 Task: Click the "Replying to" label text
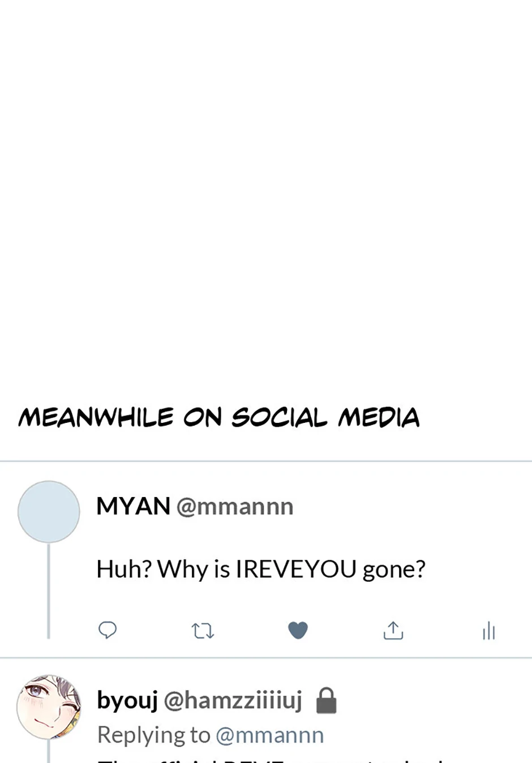tap(153, 735)
